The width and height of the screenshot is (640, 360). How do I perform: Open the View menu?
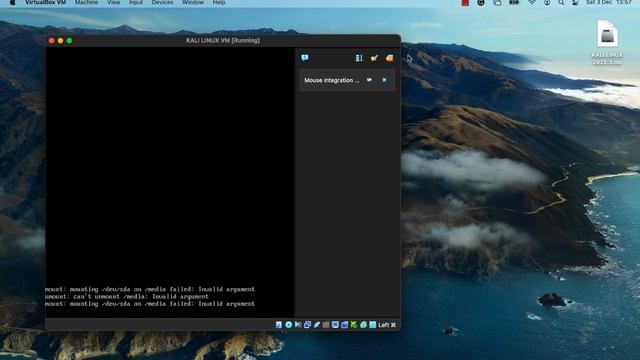click(113, 2)
